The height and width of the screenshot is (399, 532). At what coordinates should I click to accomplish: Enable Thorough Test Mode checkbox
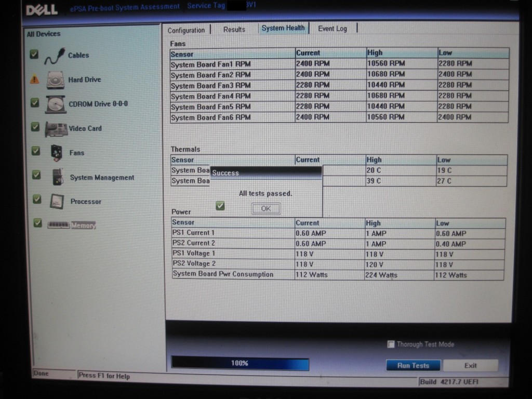pos(391,344)
